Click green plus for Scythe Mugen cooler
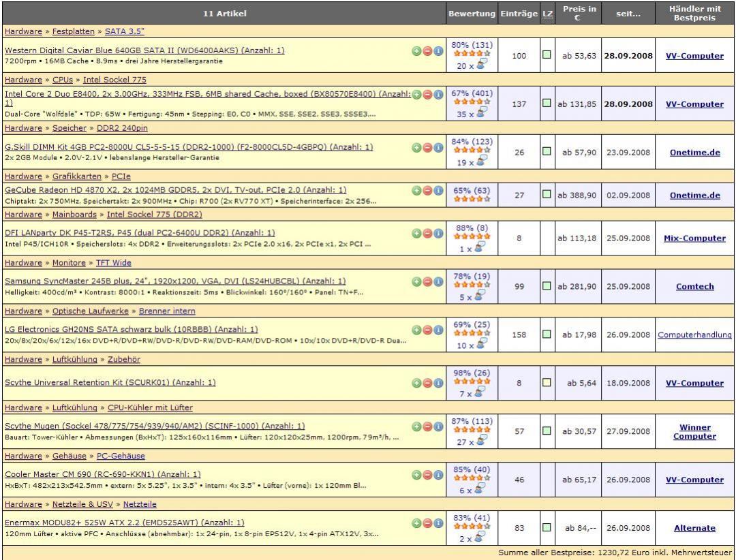Viewport: 736px width, 560px height. (416, 426)
